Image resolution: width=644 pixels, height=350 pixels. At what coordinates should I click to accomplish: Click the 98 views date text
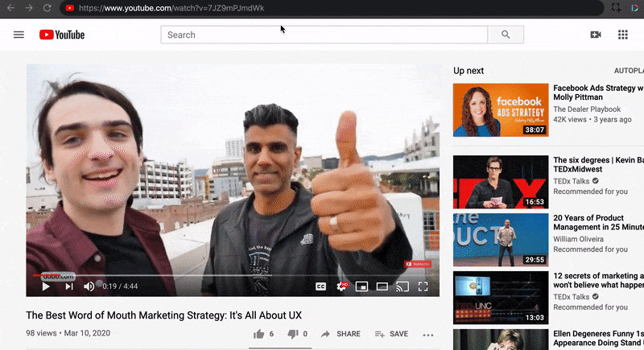tap(68, 333)
